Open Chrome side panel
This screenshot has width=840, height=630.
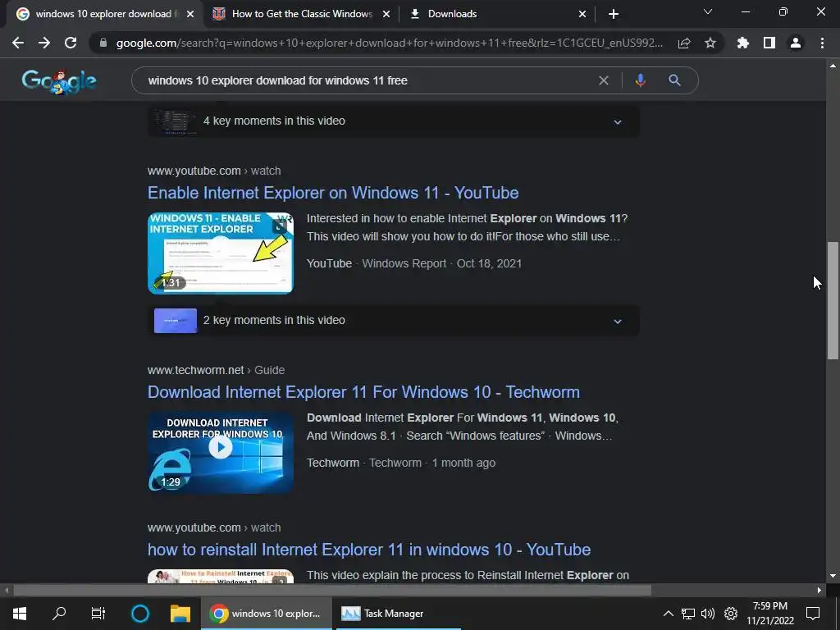click(769, 43)
